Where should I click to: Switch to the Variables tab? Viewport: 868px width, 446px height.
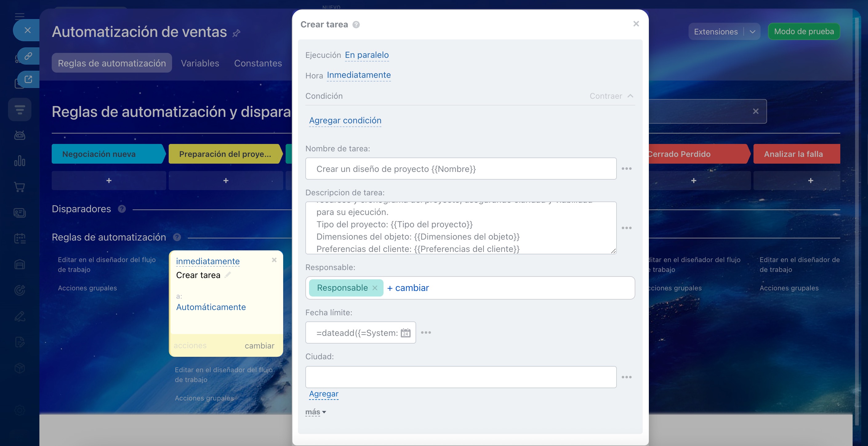pyautogui.click(x=200, y=63)
